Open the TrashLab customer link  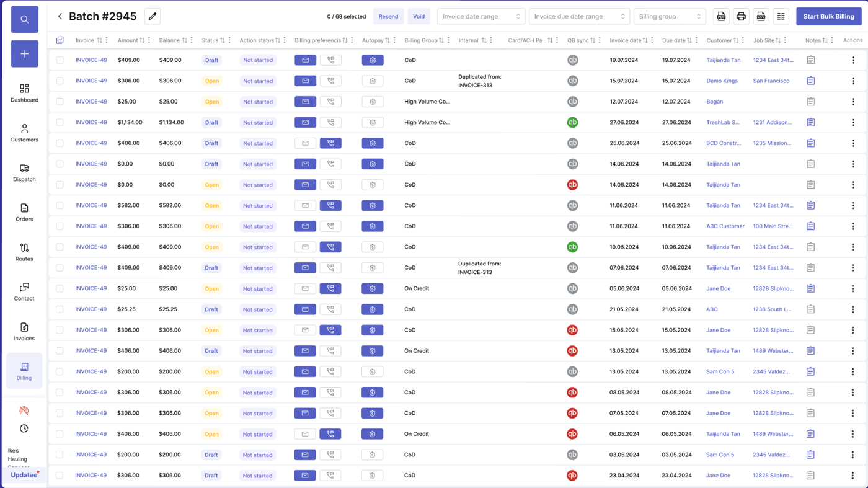(722, 122)
